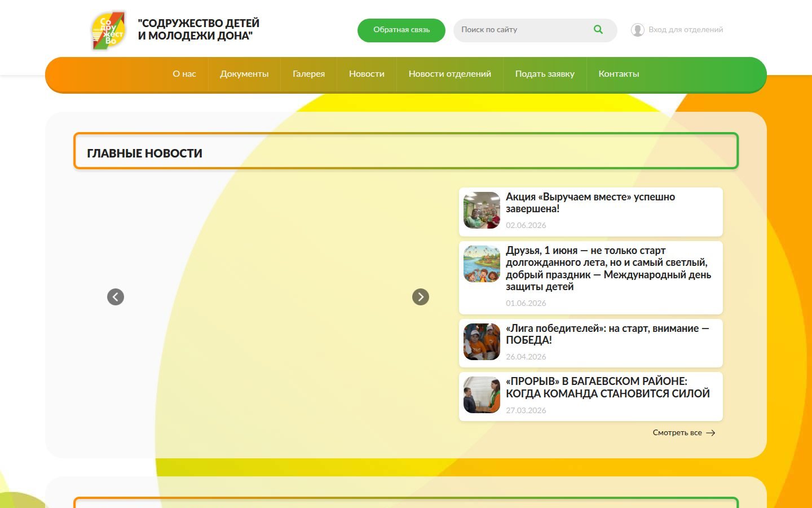This screenshot has height=508, width=812.
Task: Click the ГЛАВНЫЕ НОВОСТИ heading
Action: (144, 154)
